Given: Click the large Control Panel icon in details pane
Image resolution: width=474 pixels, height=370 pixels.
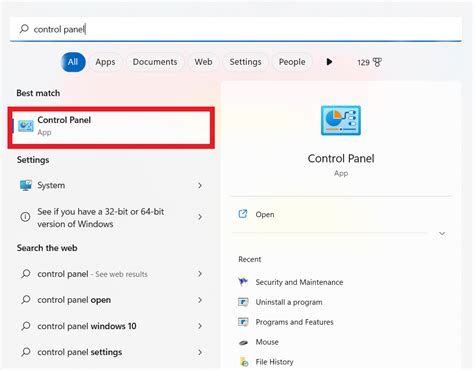Looking at the screenshot, I should coord(341,120).
